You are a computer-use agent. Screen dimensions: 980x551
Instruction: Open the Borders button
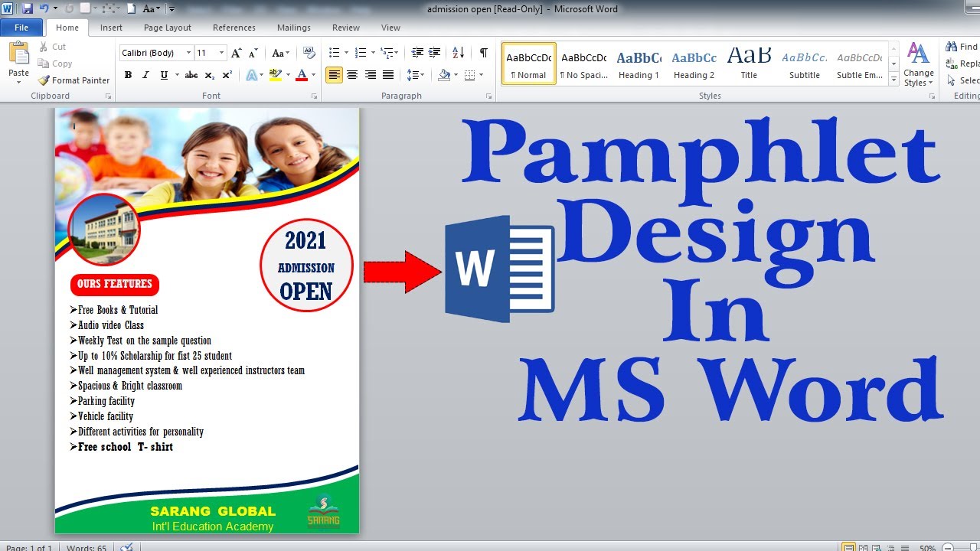(x=469, y=75)
